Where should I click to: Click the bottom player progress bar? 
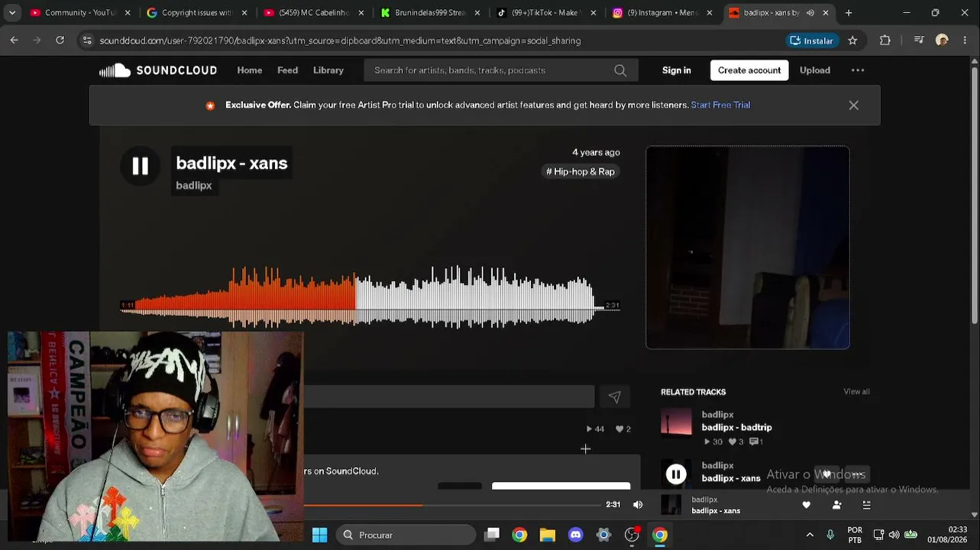[452, 505]
